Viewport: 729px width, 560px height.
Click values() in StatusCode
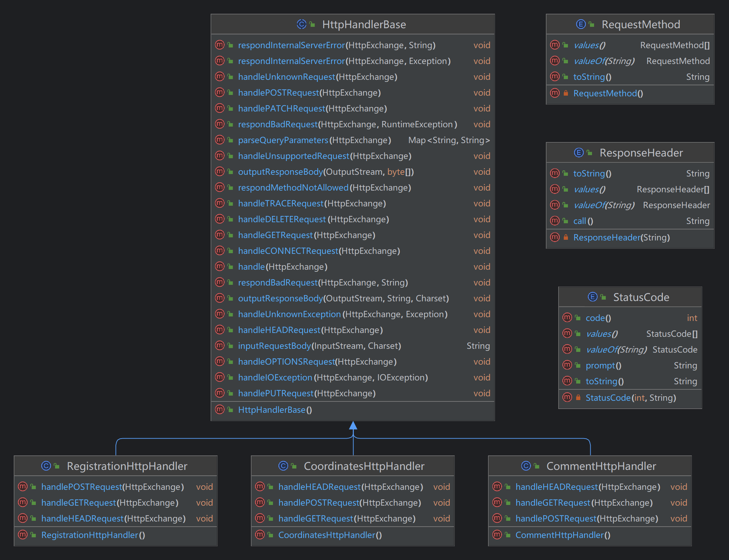(x=602, y=334)
